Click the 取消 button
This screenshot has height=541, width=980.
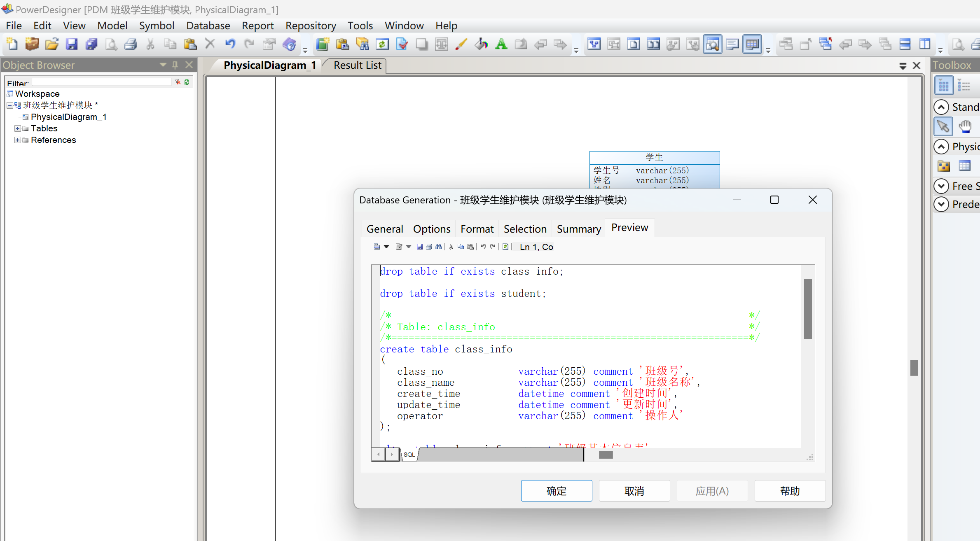634,491
